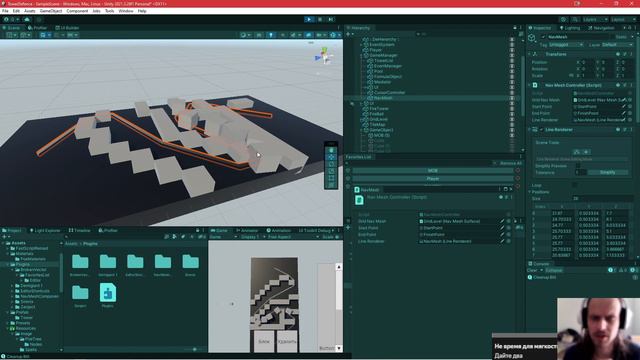Toggle the Collapse button in Console
The height and width of the screenshot is (360, 640).
pyautogui.click(x=554, y=270)
